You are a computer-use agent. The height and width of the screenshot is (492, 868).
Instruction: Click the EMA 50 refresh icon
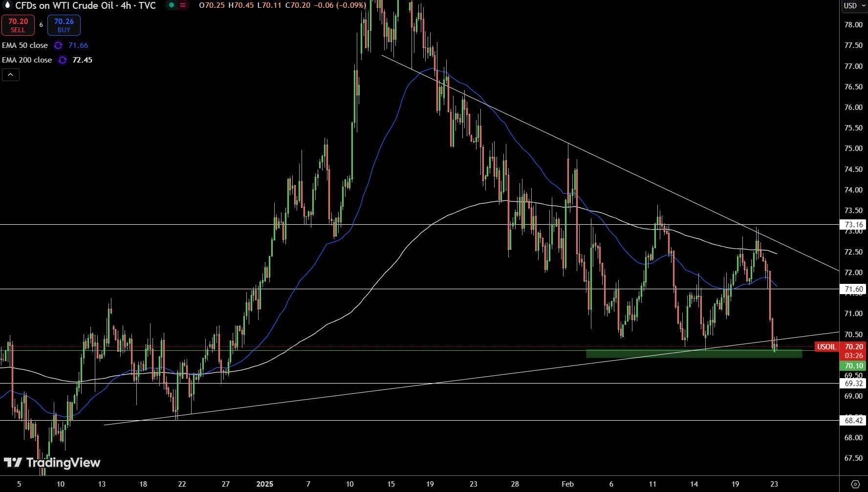click(58, 45)
